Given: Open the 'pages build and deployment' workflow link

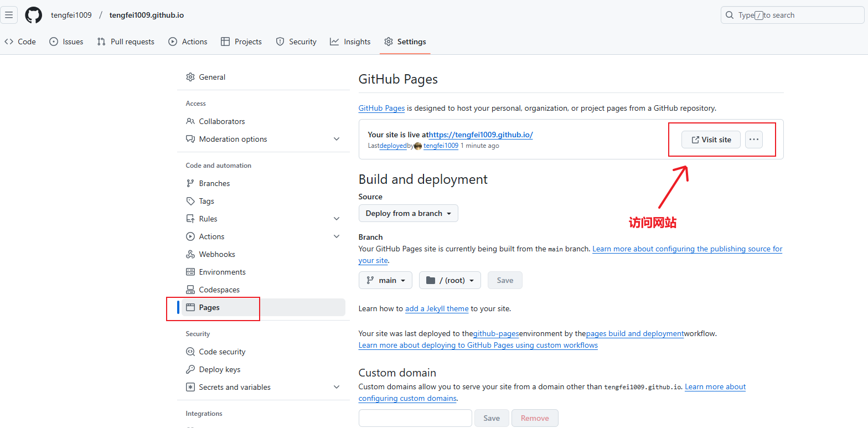Looking at the screenshot, I should pyautogui.click(x=635, y=334).
